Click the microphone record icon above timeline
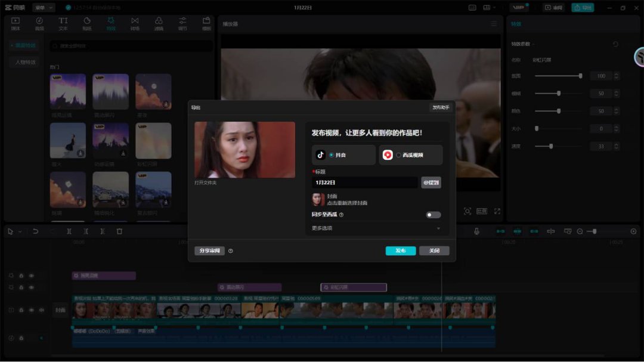 pyautogui.click(x=476, y=231)
